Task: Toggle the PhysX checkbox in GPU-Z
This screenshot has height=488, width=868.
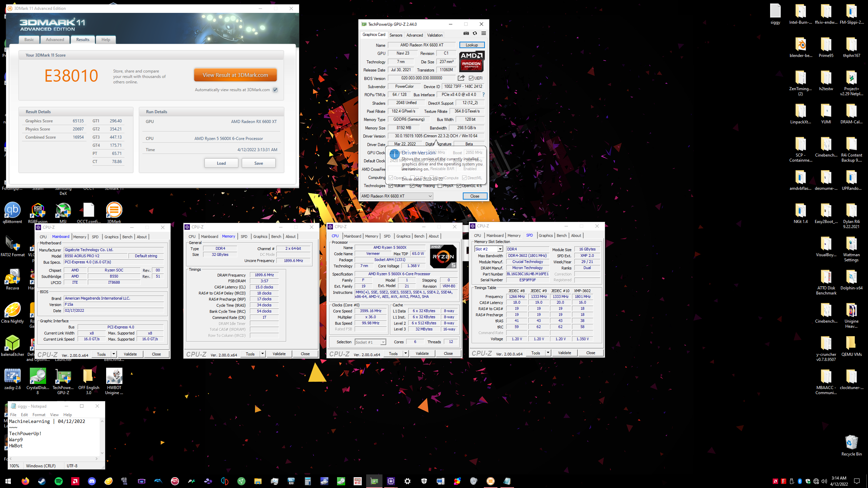Action: coord(440,186)
